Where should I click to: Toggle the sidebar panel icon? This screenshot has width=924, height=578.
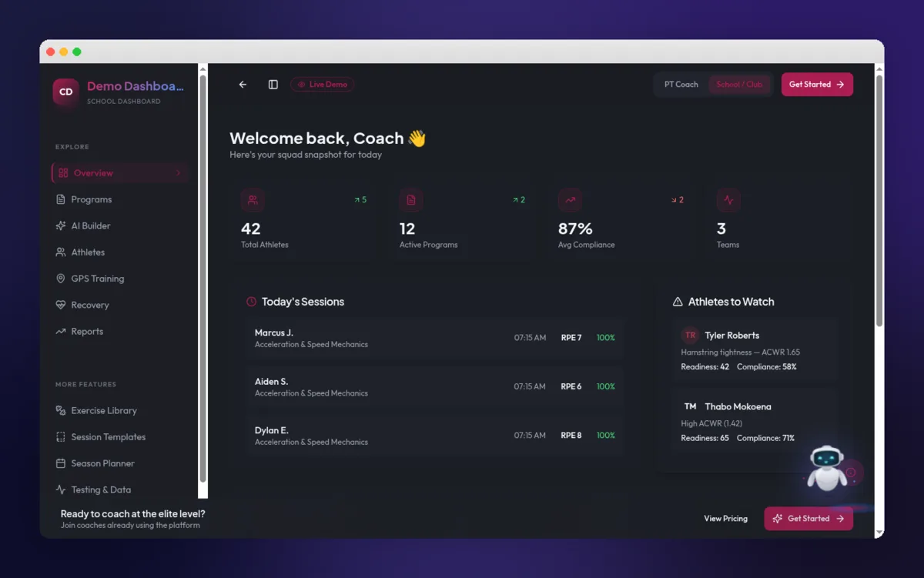pyautogui.click(x=273, y=85)
